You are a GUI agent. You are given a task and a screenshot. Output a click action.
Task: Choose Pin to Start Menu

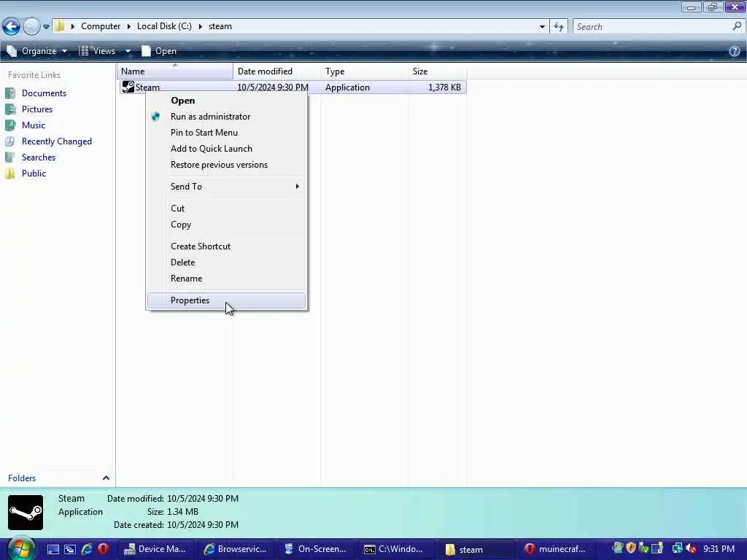click(x=226, y=133)
